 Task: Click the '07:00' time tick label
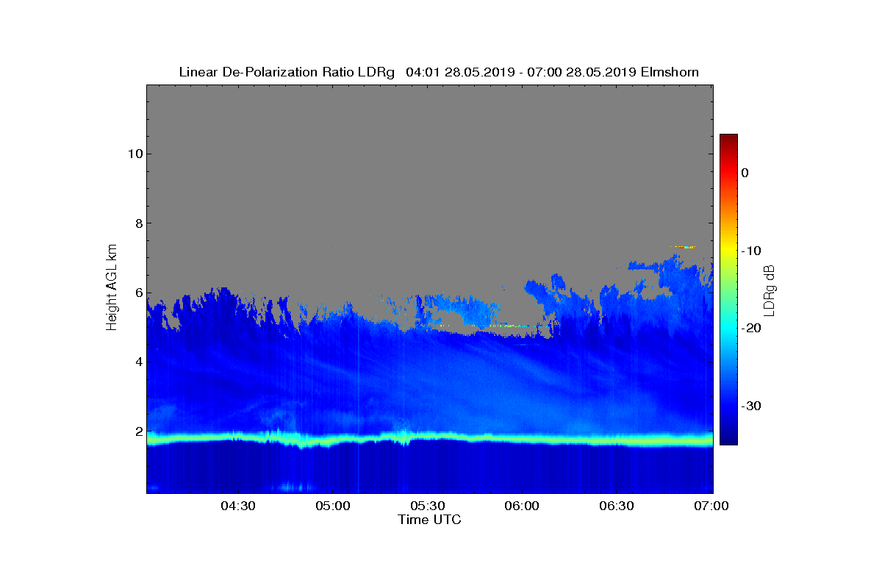(711, 506)
